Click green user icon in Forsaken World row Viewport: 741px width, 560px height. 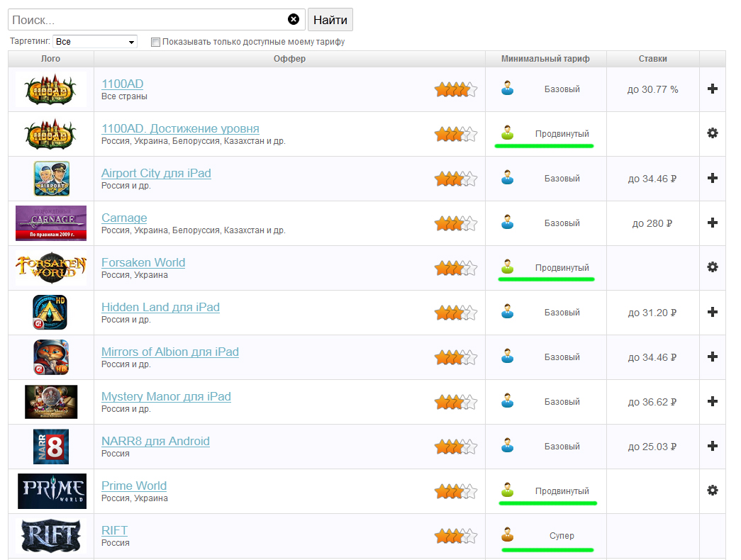508,267
